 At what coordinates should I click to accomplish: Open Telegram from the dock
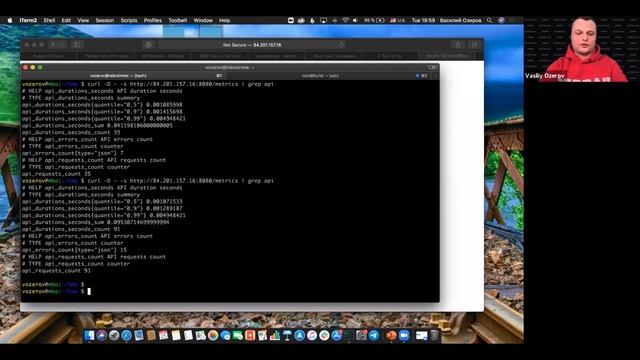(374, 336)
